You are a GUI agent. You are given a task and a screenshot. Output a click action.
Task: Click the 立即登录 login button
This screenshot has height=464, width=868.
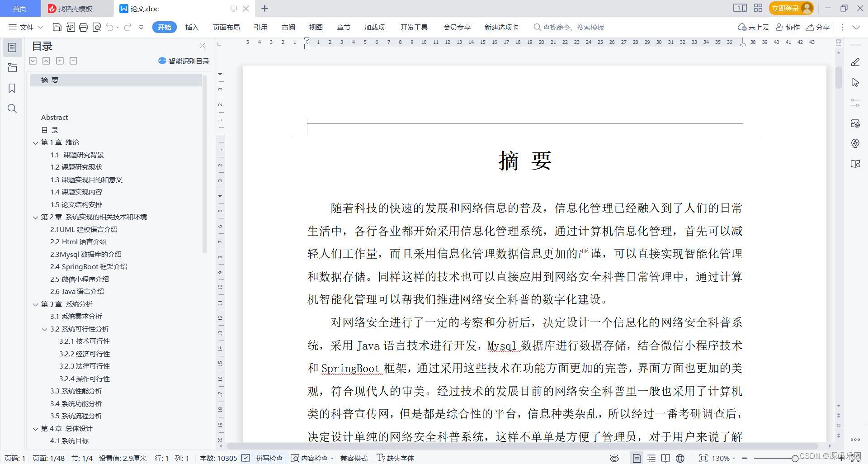785,8
